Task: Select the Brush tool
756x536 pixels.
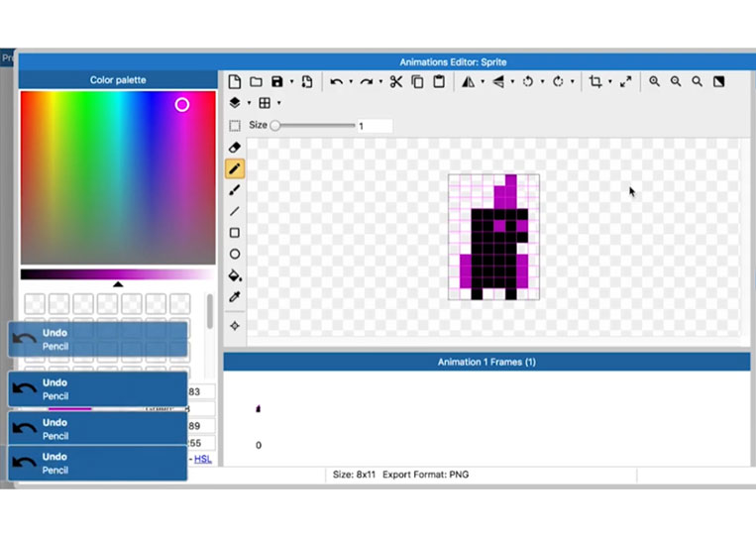Action: click(235, 190)
